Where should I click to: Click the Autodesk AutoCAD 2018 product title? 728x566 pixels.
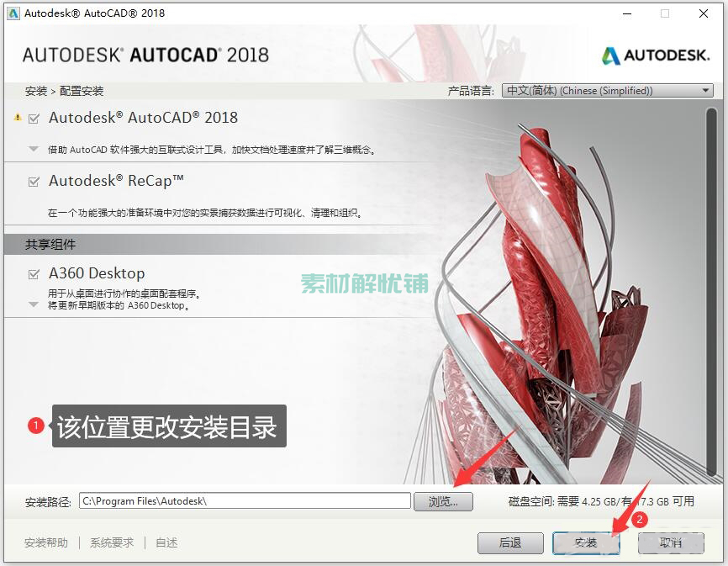(x=143, y=118)
